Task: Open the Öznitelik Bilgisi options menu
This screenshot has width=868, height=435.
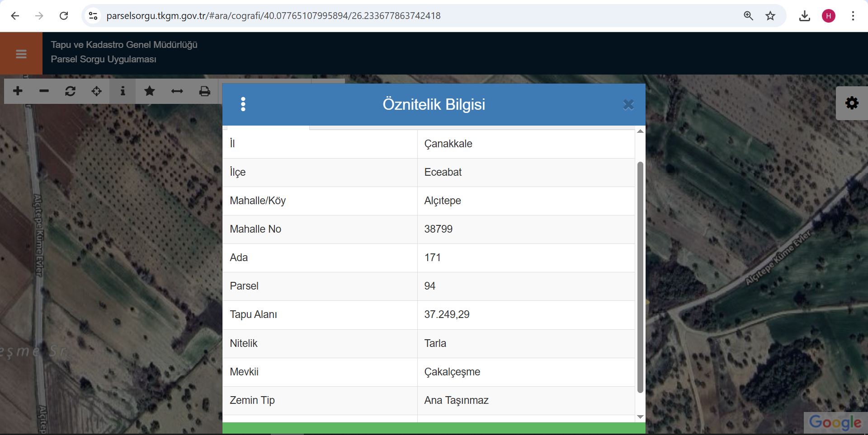Action: click(243, 104)
